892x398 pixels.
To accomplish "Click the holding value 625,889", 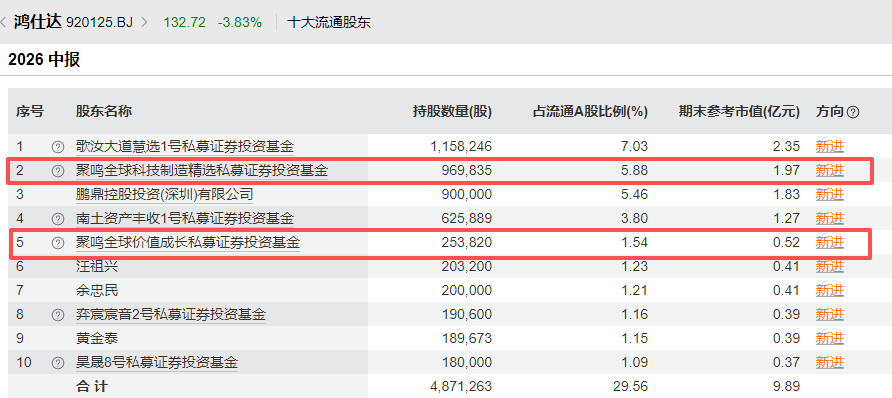I will point(466,218).
